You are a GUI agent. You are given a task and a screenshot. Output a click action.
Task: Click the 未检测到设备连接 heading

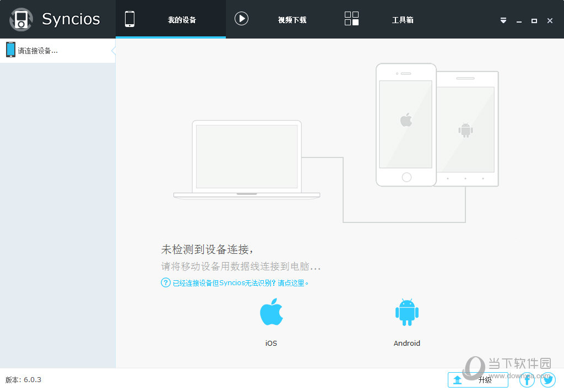click(207, 249)
